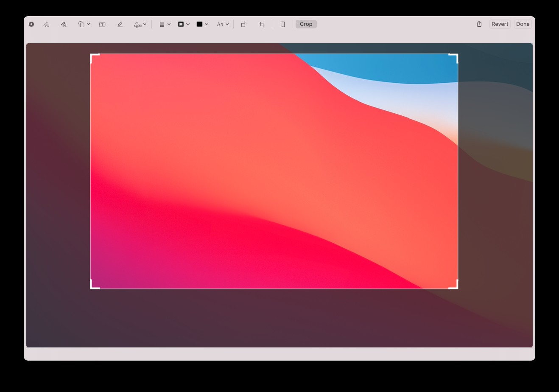The image size is (559, 392).
Task: Select the Highlight tool
Action: (120, 24)
